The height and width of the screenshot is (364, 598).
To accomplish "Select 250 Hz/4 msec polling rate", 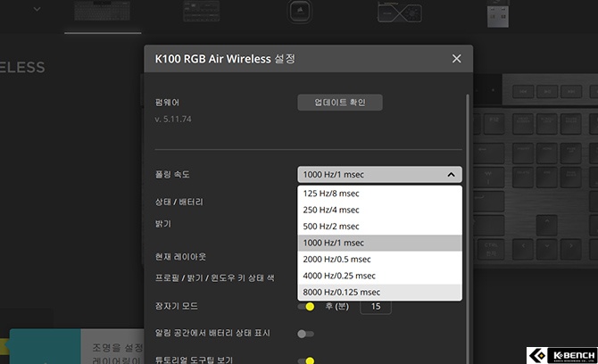I will point(379,210).
